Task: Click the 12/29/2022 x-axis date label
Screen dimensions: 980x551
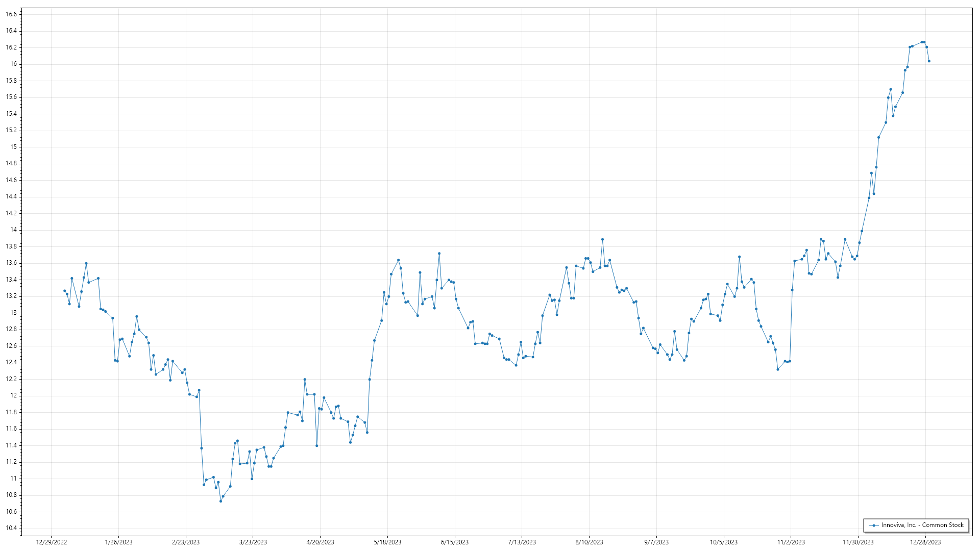Action: click(52, 542)
